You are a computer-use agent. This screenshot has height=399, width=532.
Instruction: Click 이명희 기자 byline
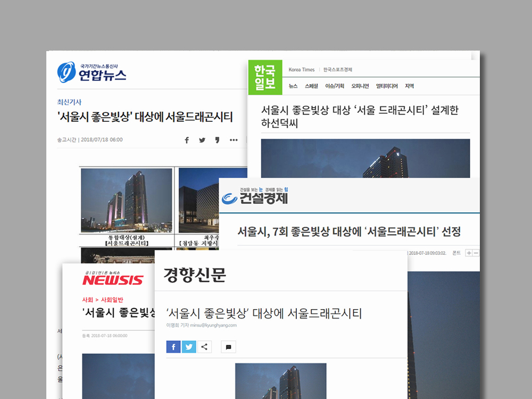coord(177,325)
